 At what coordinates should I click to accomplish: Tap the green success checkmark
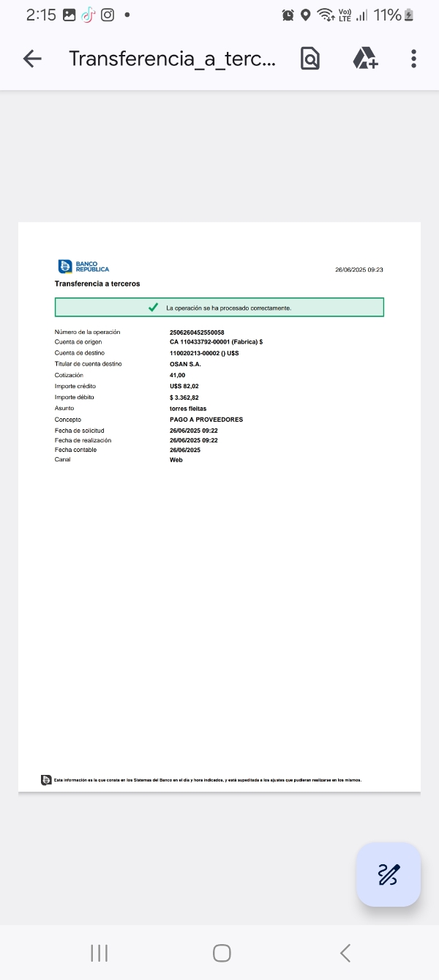coord(153,308)
